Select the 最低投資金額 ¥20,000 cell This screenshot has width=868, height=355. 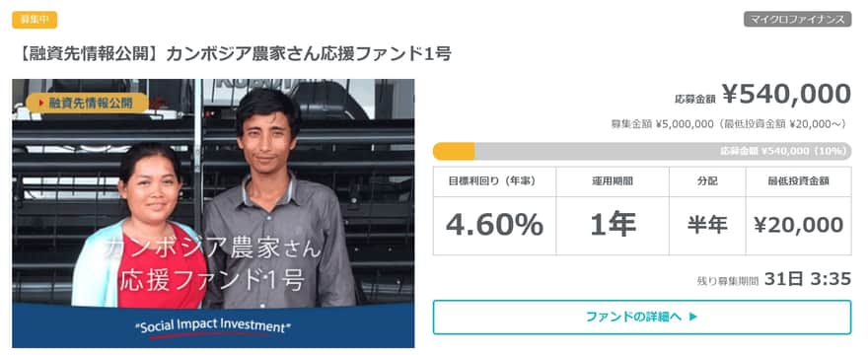[799, 211]
